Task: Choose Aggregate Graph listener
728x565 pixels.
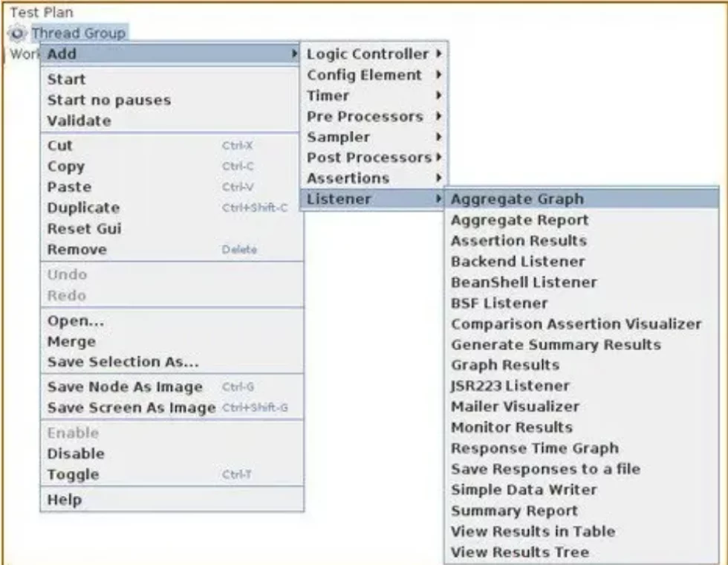Action: click(x=517, y=199)
